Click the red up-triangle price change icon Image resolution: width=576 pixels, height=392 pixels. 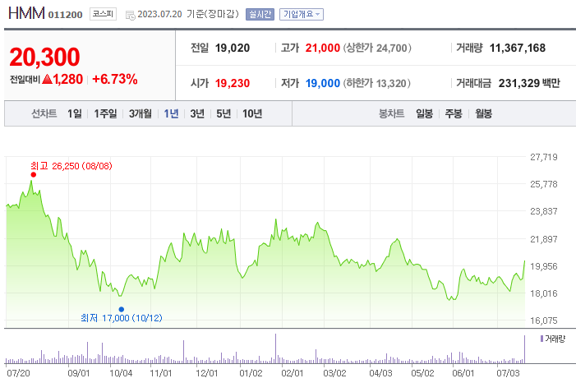point(47,80)
